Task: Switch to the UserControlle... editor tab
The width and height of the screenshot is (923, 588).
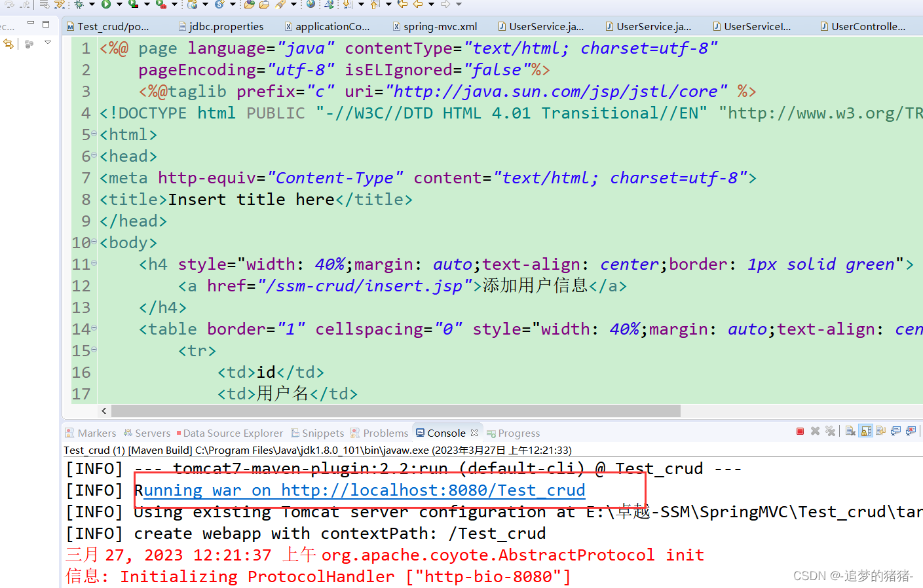Action: 863,26
